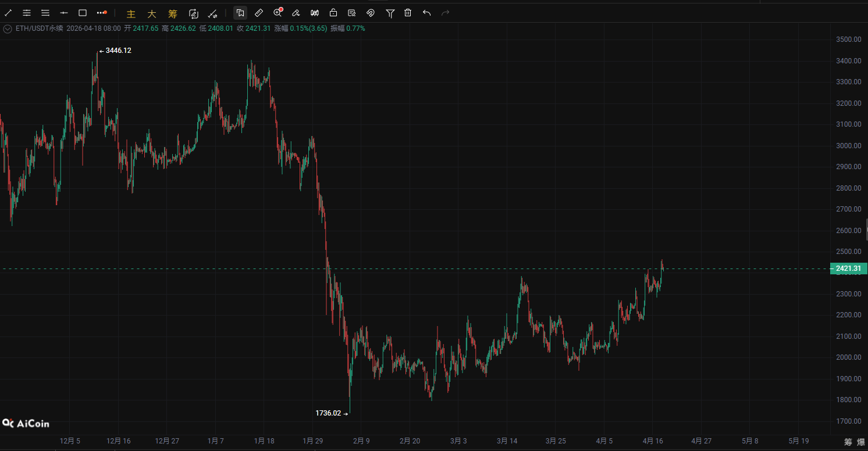Click the magnifier zoom-in icon
The image size is (868, 451).
[x=278, y=12]
